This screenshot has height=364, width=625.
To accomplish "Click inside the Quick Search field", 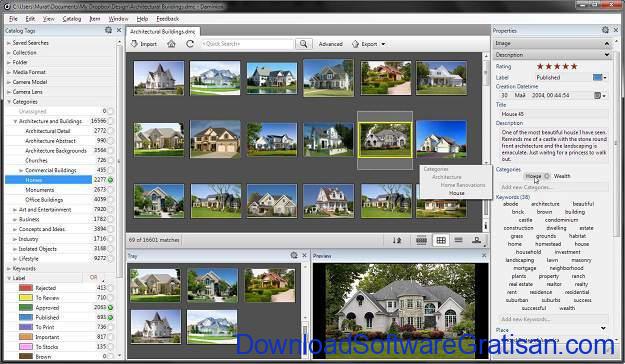I will [247, 44].
